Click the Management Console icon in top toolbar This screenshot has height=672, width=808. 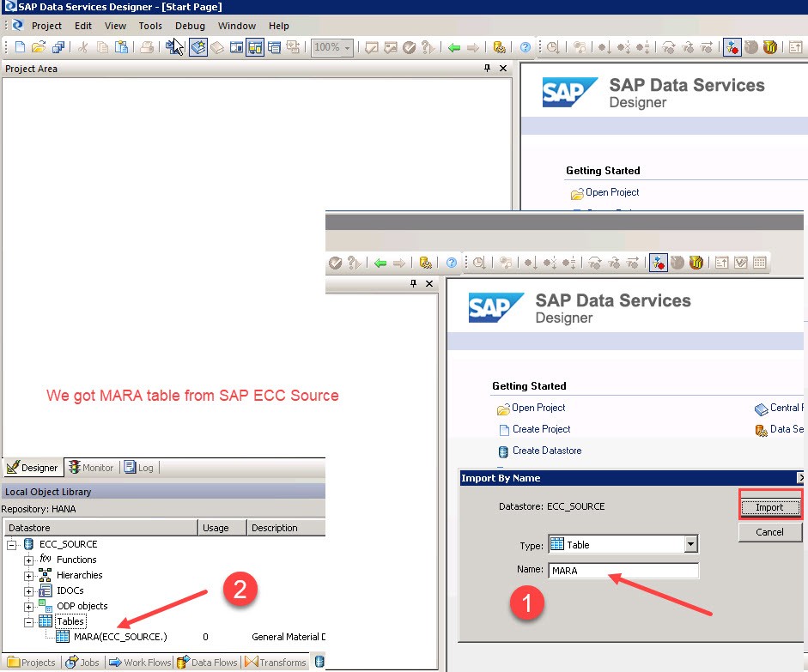click(499, 47)
